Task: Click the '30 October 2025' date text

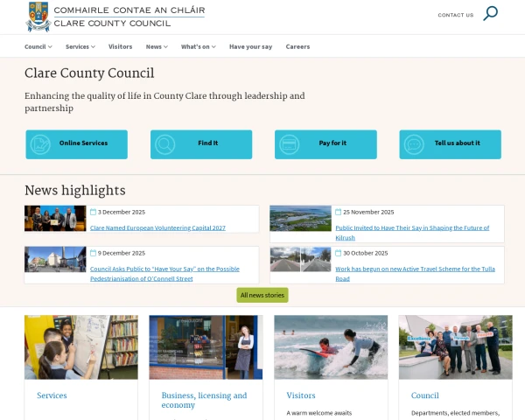Action: (366, 253)
